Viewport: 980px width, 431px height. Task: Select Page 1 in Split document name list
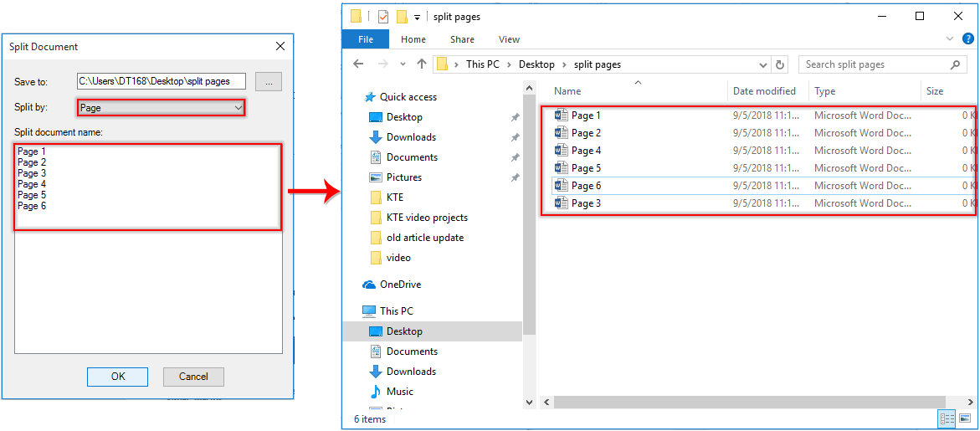(32, 151)
